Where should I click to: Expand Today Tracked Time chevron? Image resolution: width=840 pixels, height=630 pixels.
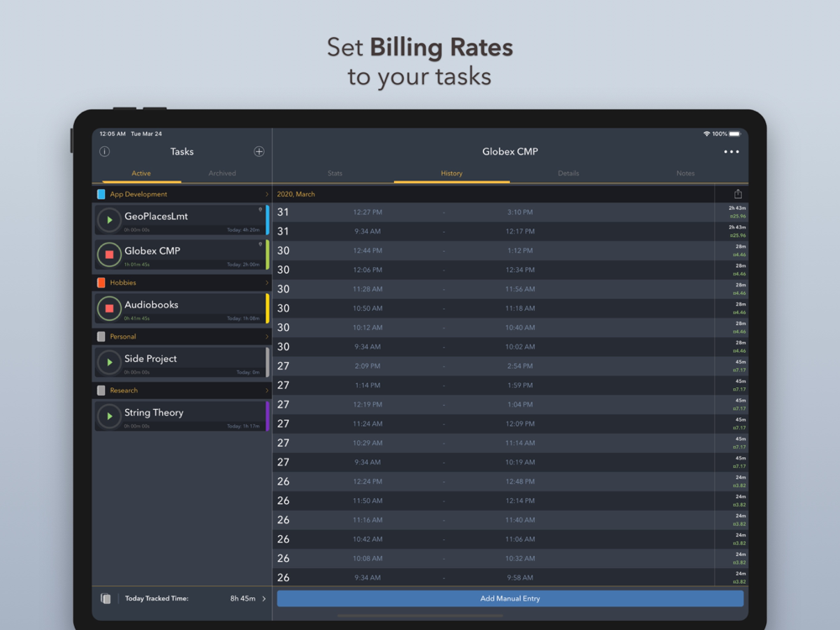click(x=264, y=598)
